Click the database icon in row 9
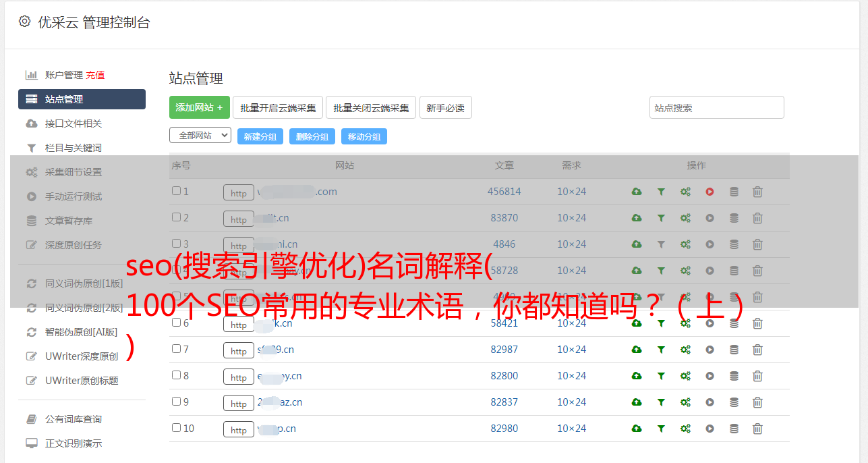 pos(734,402)
